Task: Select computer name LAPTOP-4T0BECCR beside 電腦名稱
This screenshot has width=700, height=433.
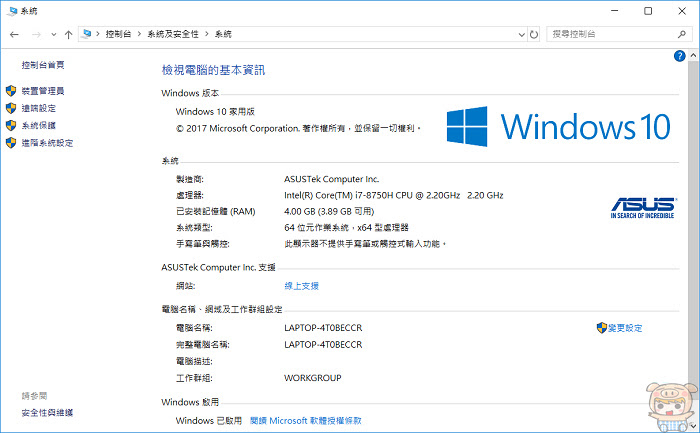Action: (323, 328)
